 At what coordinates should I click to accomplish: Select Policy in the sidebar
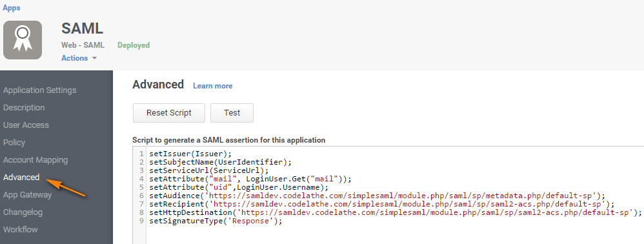(14, 143)
